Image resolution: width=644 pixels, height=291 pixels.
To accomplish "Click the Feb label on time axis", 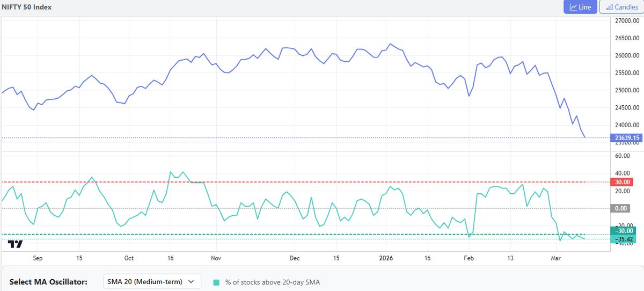I will pyautogui.click(x=469, y=258).
